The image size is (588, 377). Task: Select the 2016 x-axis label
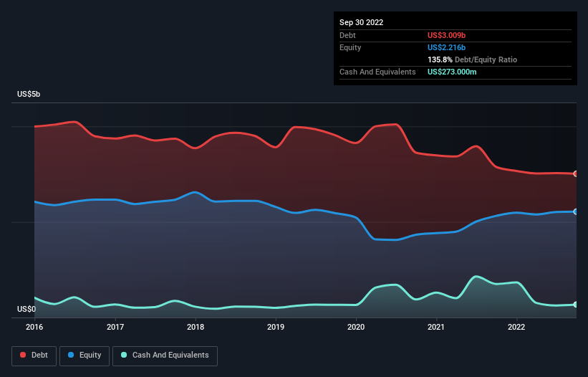pos(34,327)
